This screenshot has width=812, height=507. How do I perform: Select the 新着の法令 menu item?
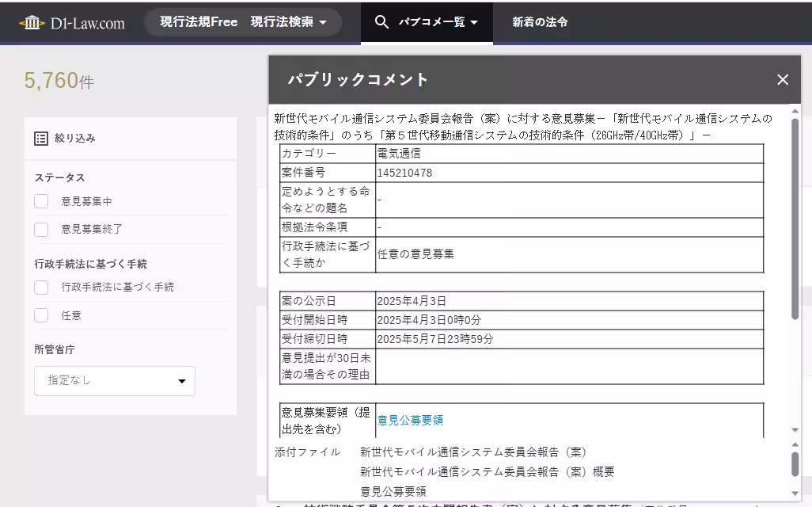pyautogui.click(x=539, y=22)
